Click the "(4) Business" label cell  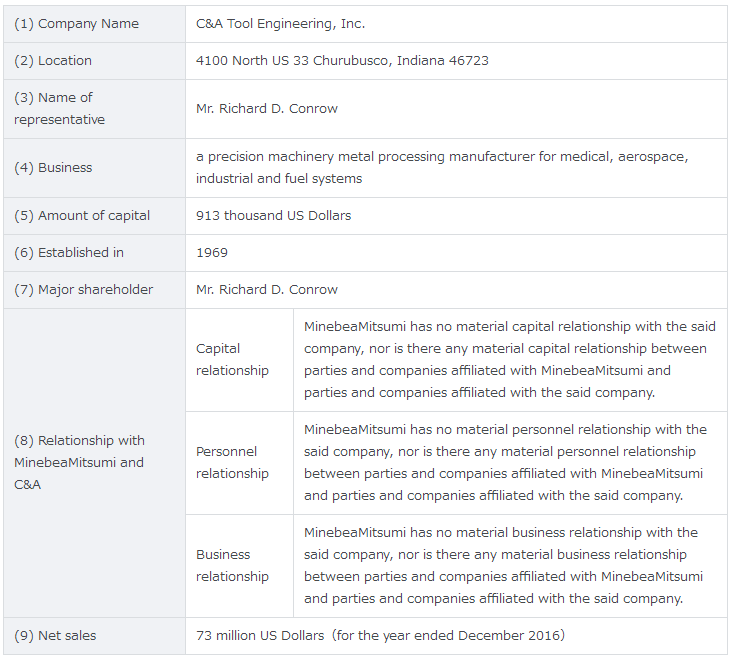(53, 168)
